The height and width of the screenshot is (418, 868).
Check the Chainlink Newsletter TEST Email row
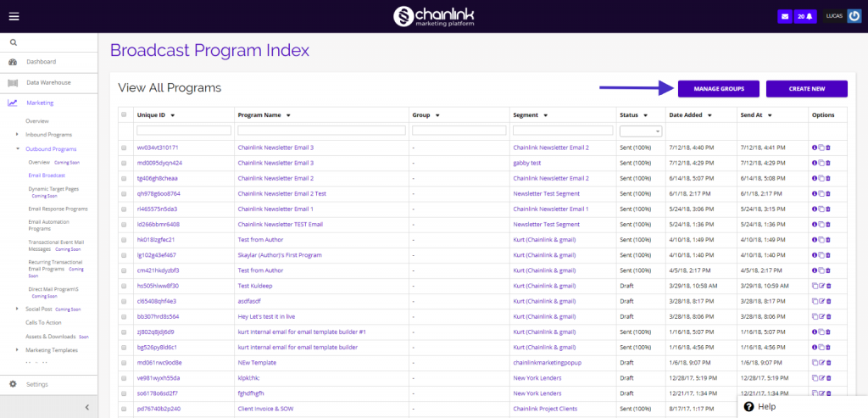coord(124,224)
